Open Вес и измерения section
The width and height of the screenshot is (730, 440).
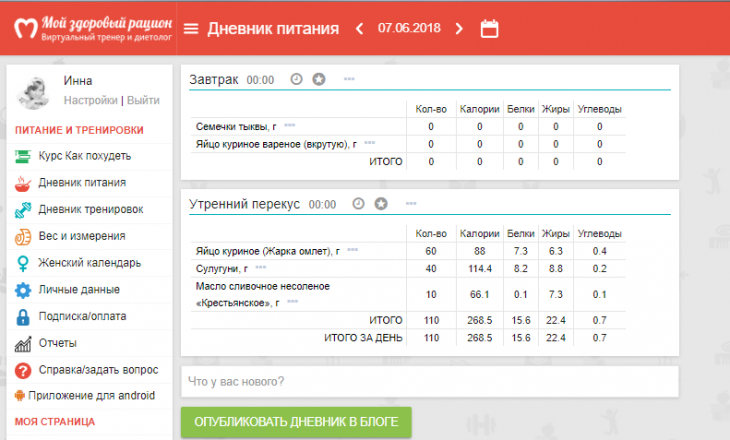80,237
